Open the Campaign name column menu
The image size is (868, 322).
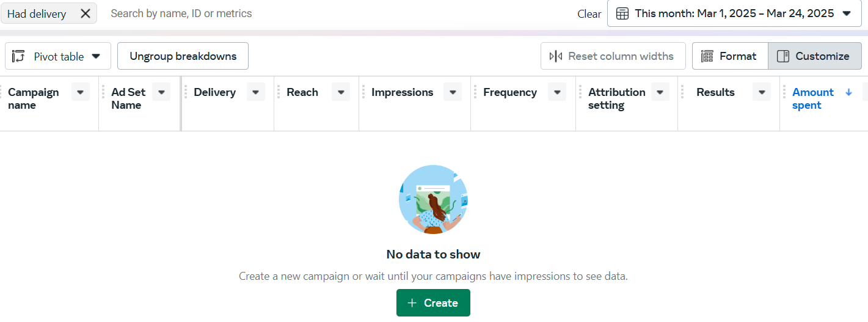point(81,92)
